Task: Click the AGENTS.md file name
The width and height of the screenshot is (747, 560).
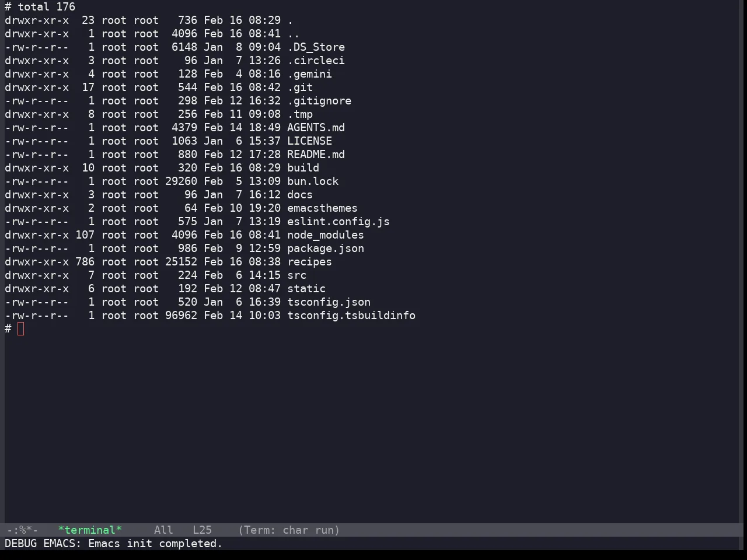Action: pos(316,128)
